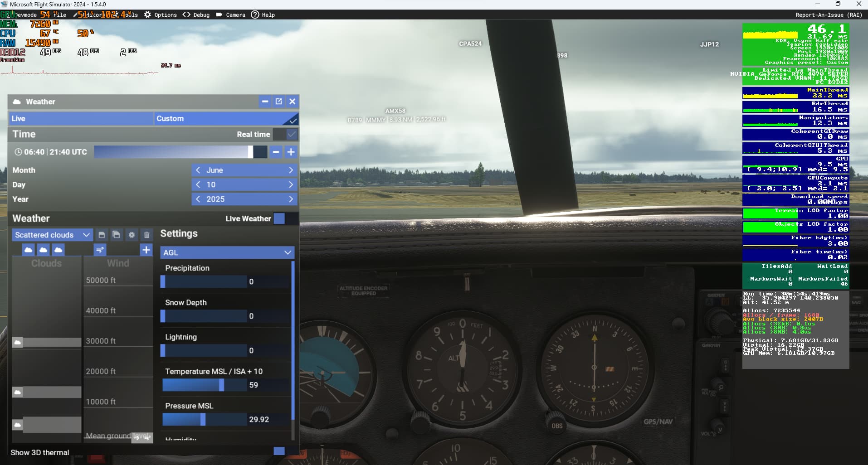This screenshot has height=465, width=868.
Task: Click Report-An-Issue (RAI) link
Action: tap(829, 15)
